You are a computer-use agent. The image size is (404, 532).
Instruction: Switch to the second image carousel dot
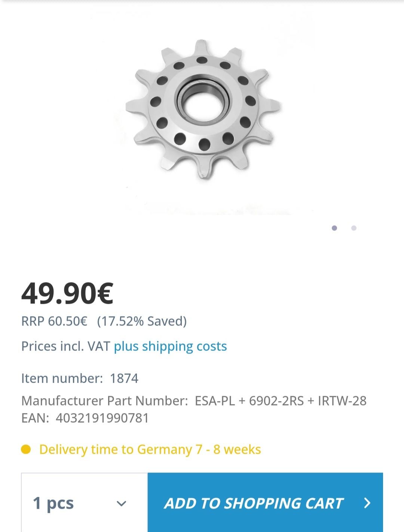pyautogui.click(x=354, y=228)
